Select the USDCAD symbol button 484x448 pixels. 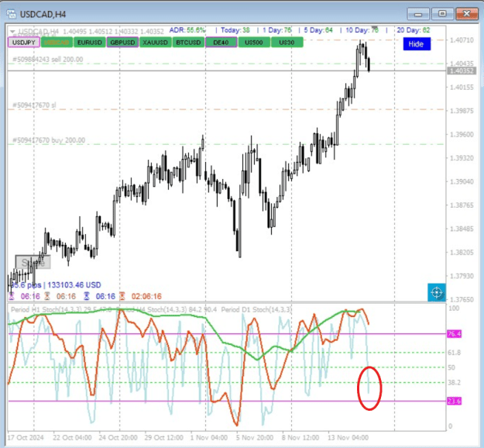pos(57,43)
